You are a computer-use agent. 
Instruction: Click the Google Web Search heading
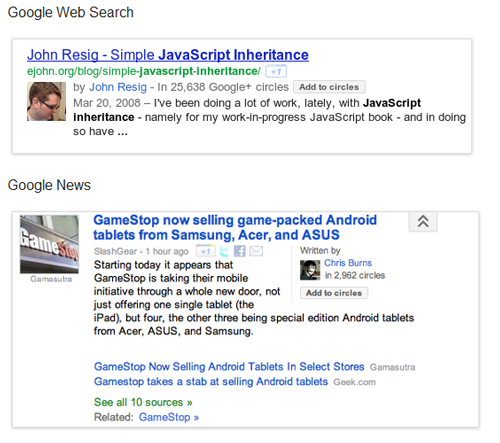click(70, 12)
